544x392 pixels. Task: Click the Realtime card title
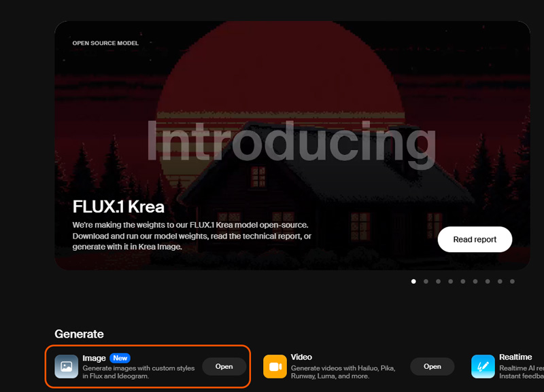[515, 357]
